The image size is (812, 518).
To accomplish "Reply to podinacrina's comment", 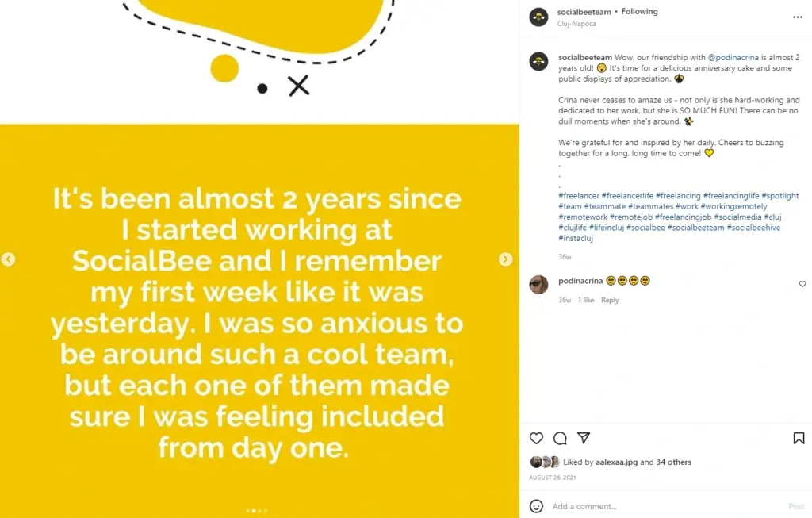I will click(x=610, y=301).
